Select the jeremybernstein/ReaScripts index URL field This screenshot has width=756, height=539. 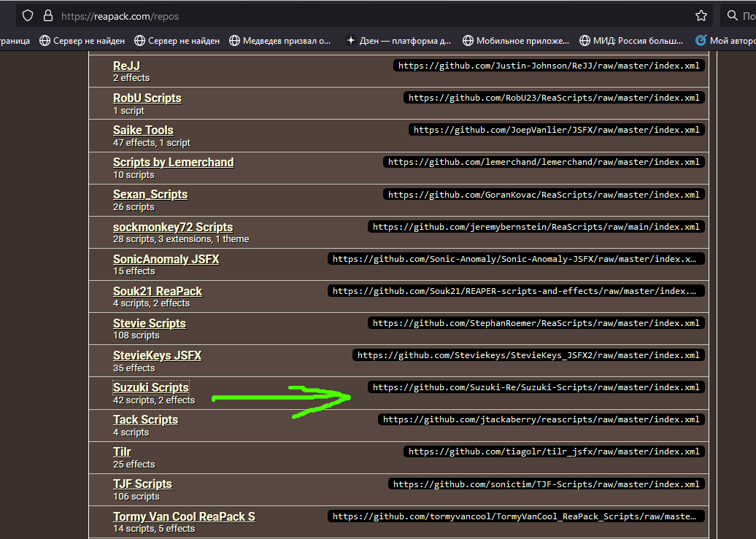[x=536, y=227]
